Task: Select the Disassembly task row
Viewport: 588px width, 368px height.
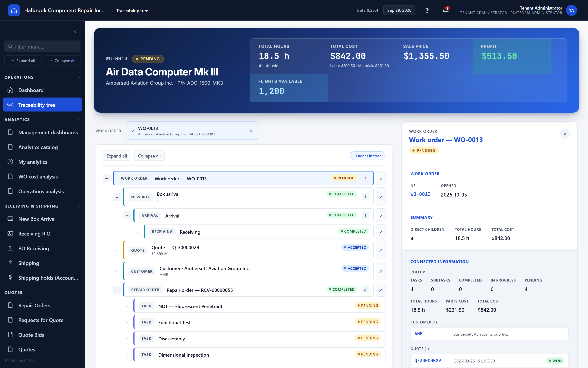Action: tap(259, 338)
